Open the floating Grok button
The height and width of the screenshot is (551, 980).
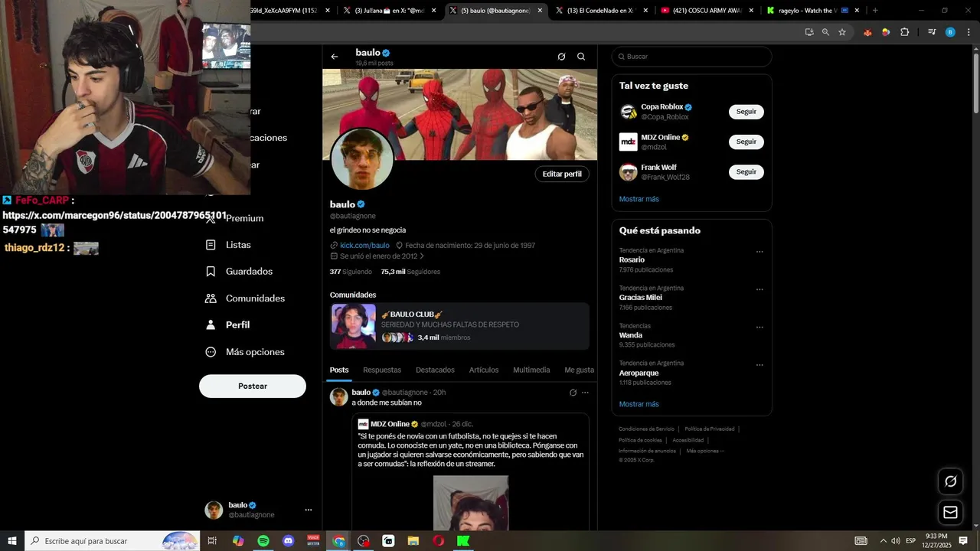pos(950,481)
